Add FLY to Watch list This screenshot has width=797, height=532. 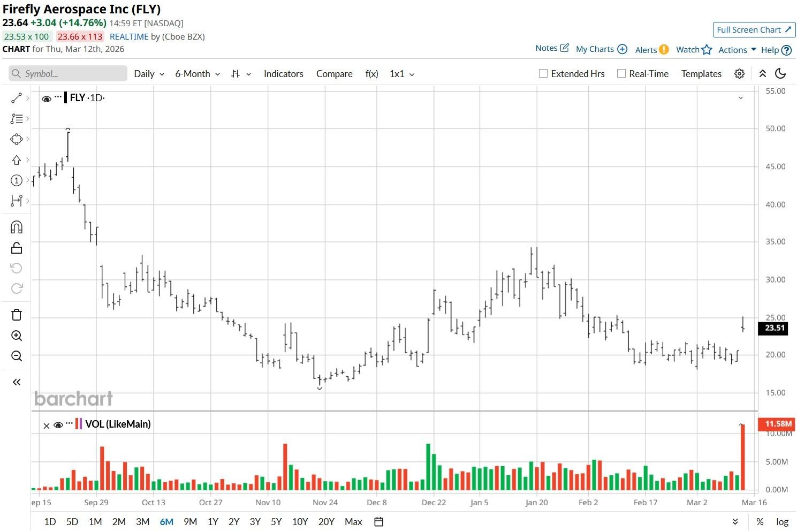coord(694,50)
